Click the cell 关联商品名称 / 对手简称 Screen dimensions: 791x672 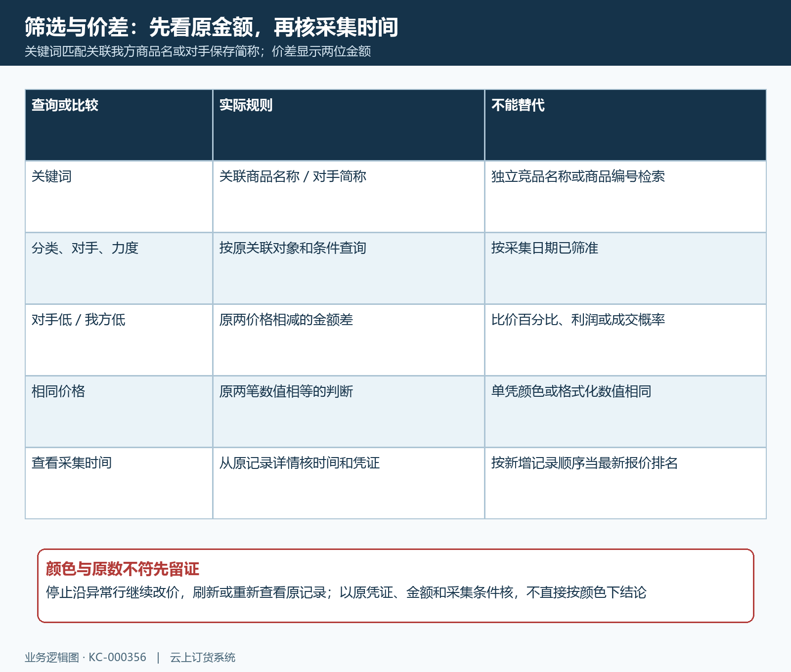(349, 197)
